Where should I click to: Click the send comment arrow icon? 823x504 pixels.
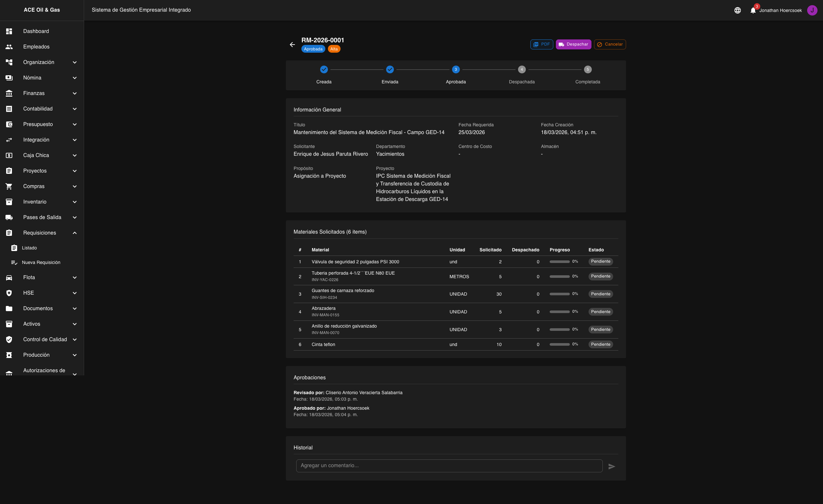(x=612, y=466)
